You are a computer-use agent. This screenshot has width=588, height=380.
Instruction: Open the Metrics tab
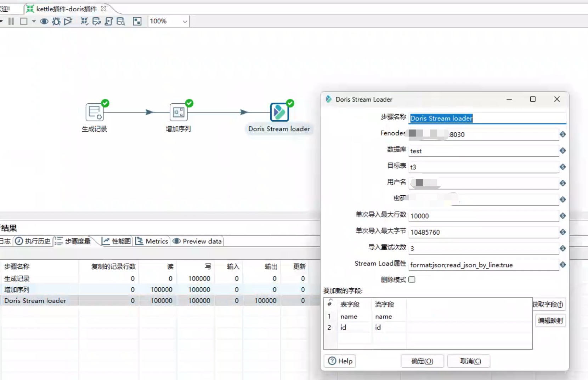152,241
